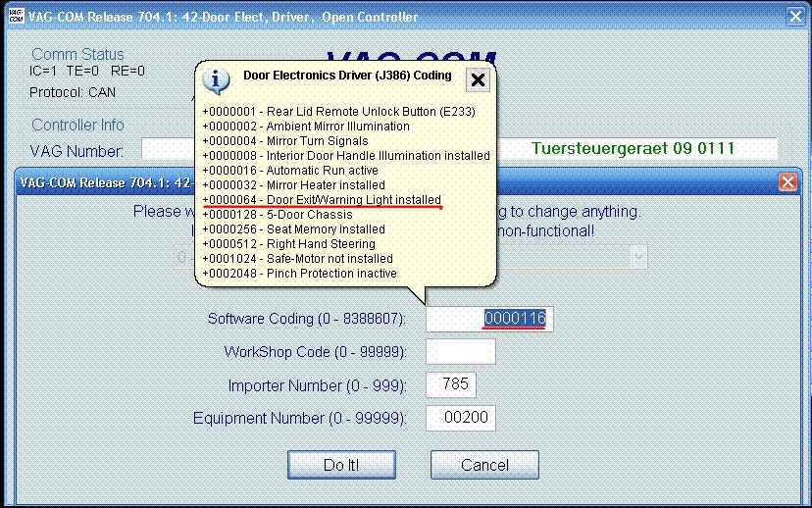Viewport: 812px width, 508px height.
Task: Click the Equipment Number field 00200
Action: pyautogui.click(x=460, y=418)
